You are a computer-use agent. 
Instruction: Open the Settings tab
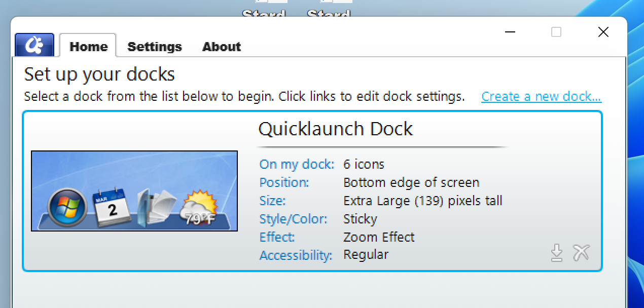(155, 47)
